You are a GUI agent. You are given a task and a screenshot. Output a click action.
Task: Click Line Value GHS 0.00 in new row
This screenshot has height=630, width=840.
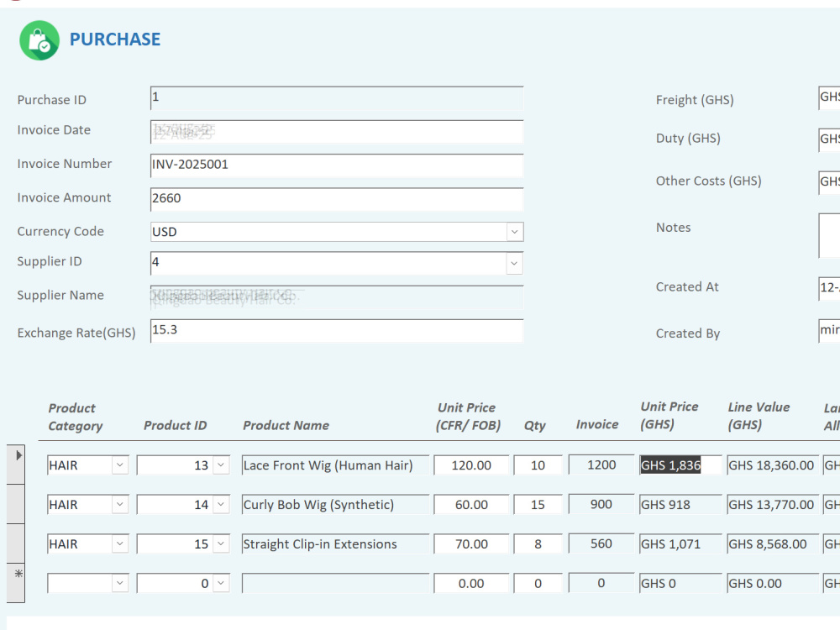773,583
